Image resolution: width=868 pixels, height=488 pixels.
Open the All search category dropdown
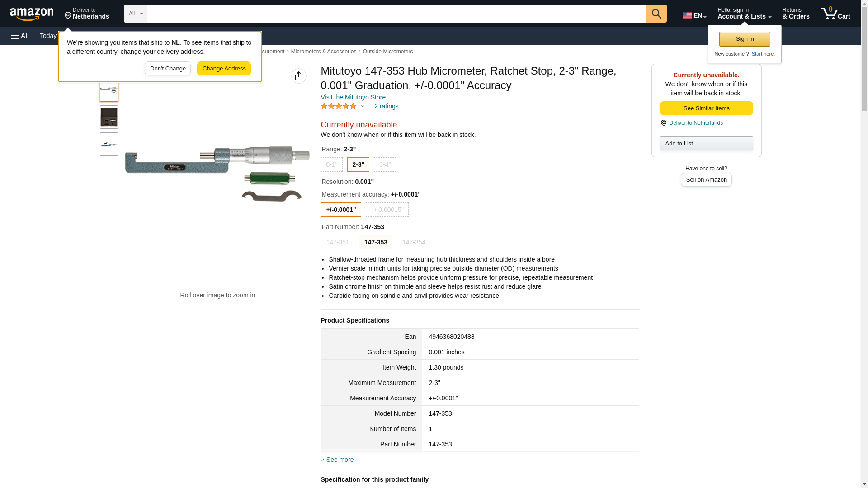point(135,14)
